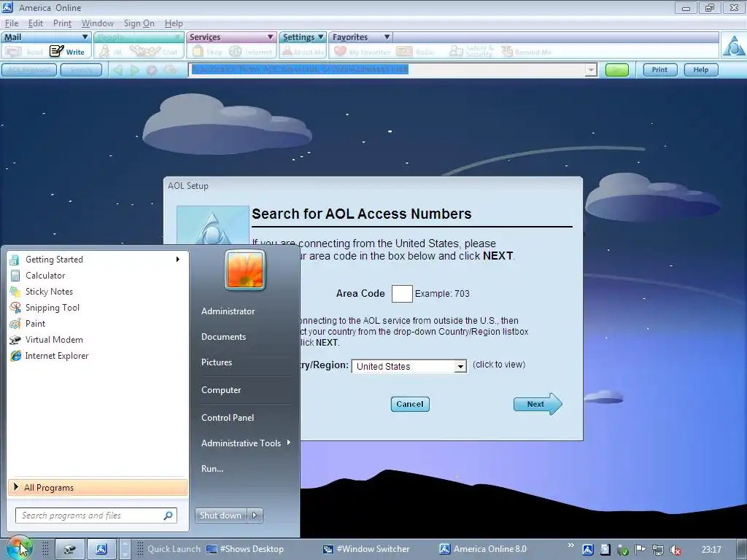Click Action Center flag tray icon

[640, 550]
